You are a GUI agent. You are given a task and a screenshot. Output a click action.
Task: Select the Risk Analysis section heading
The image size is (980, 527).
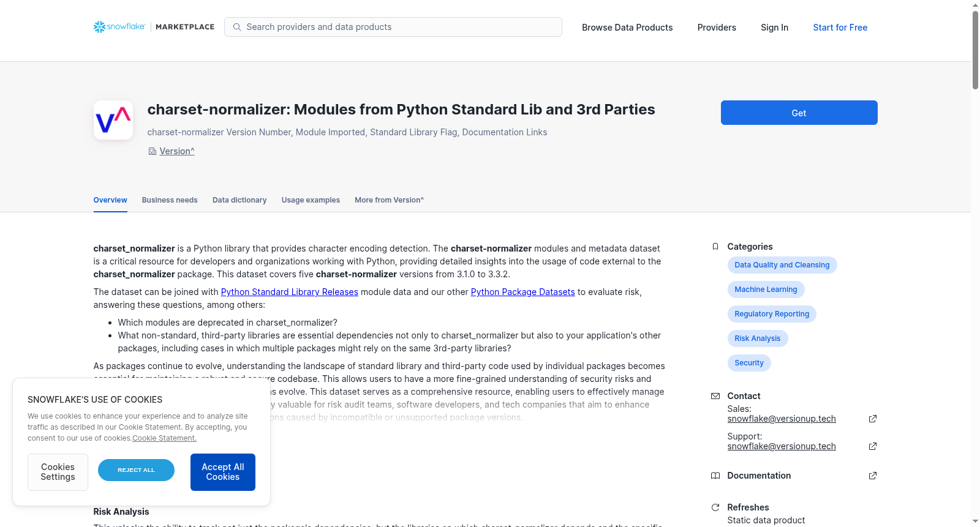click(121, 512)
